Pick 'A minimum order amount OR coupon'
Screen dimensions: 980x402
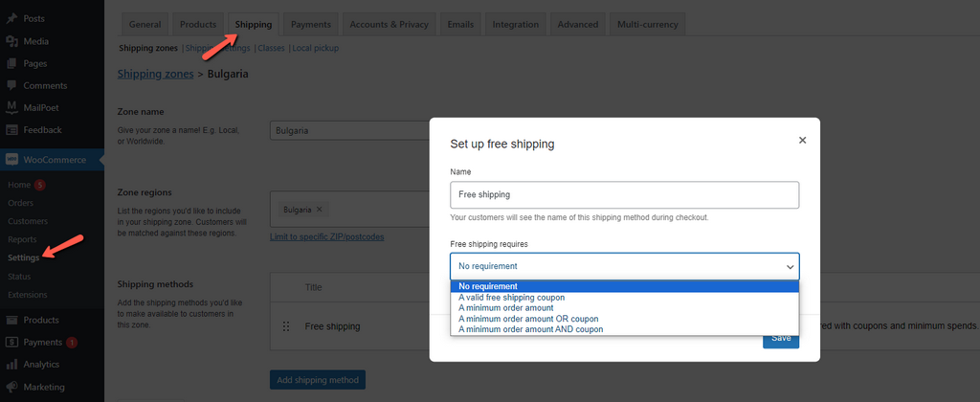coord(527,319)
